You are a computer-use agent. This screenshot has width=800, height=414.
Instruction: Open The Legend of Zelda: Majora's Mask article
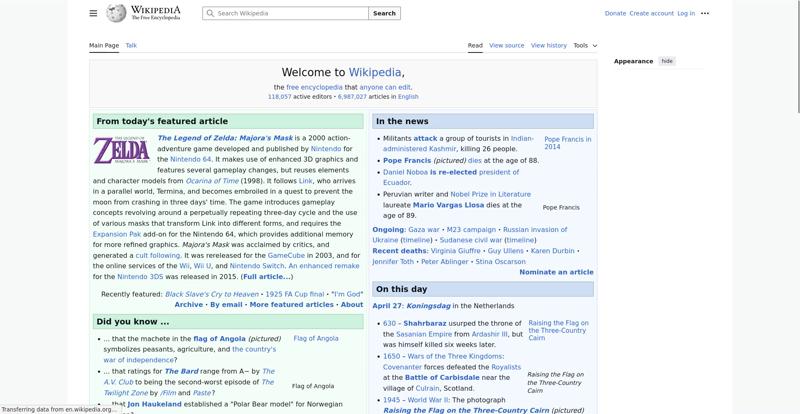point(225,138)
